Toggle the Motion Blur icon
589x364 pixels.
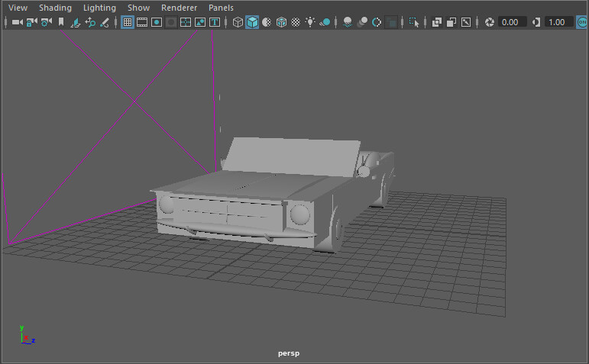coord(362,22)
